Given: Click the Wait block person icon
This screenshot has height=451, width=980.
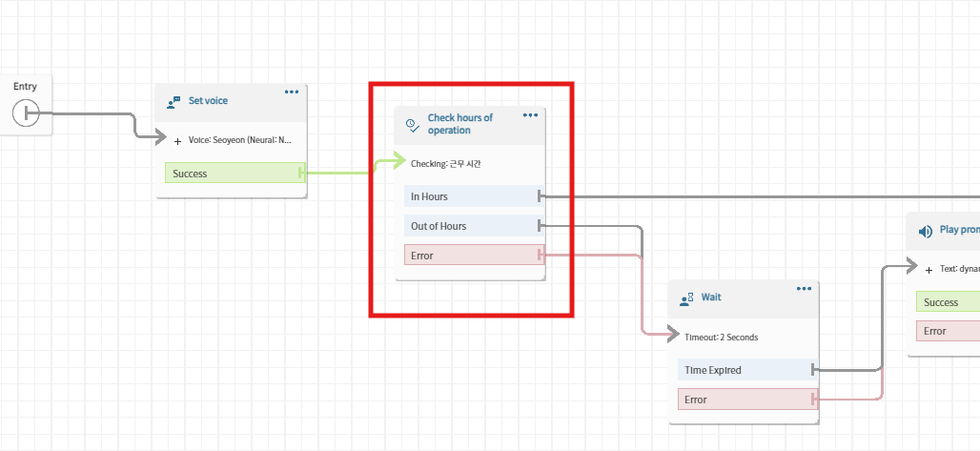Looking at the screenshot, I should coord(686,298).
